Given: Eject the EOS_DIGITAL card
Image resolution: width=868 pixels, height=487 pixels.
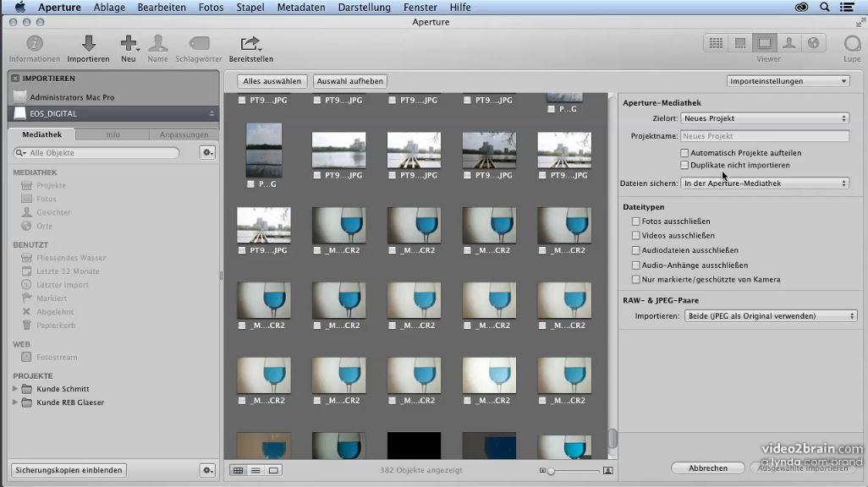Looking at the screenshot, I should [x=212, y=113].
